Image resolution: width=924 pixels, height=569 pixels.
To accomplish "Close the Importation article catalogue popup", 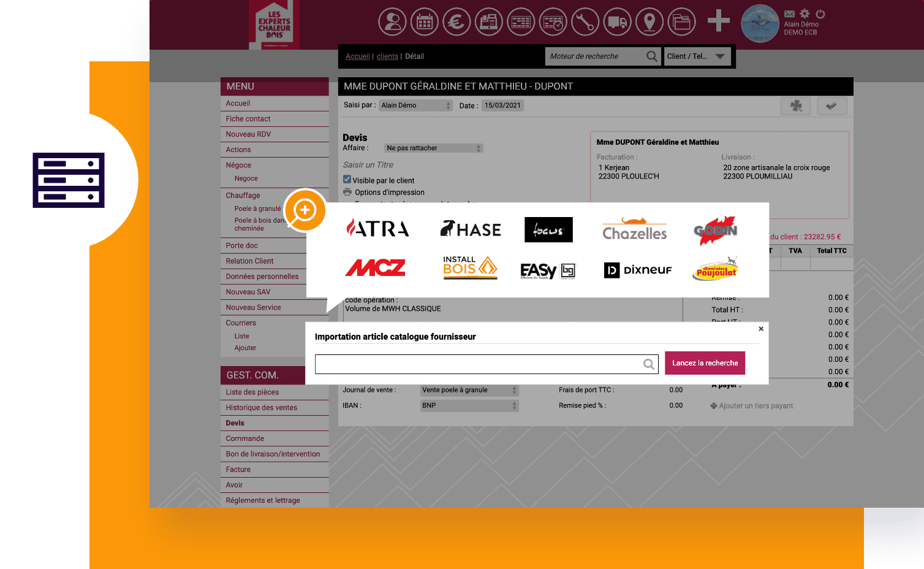I will (x=761, y=329).
